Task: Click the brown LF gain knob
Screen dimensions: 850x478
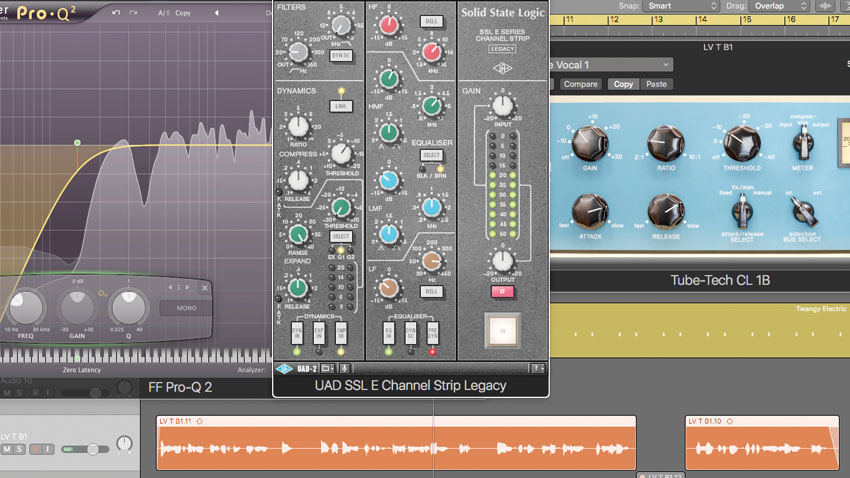Action: pyautogui.click(x=389, y=288)
